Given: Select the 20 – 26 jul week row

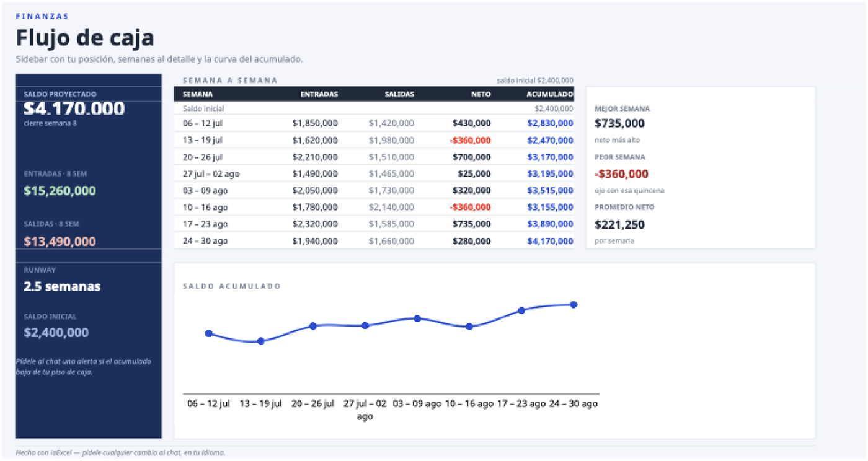Looking at the screenshot, I should [374, 157].
